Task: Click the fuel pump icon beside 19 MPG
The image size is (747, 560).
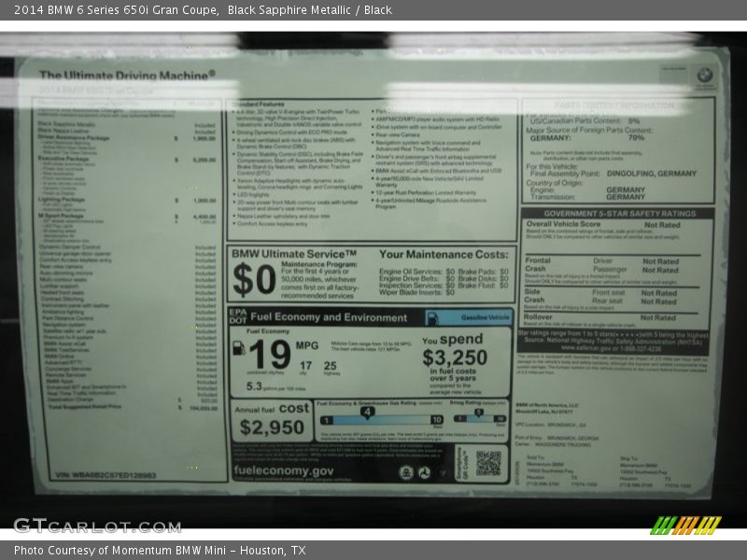Action: (238, 348)
